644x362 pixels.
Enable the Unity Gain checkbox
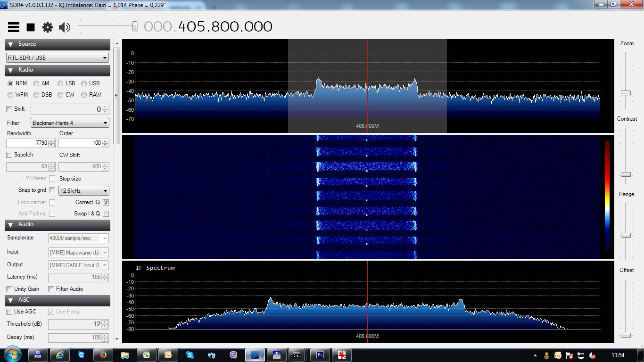(9, 289)
